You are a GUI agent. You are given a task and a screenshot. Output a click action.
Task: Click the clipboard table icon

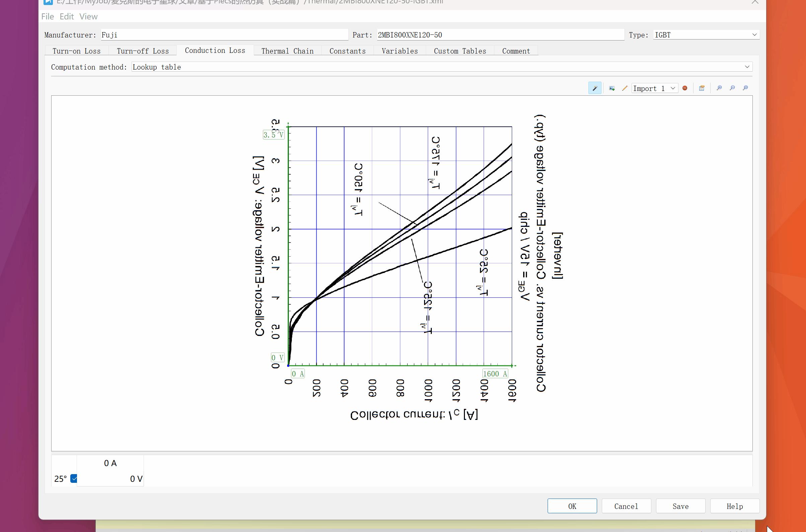[702, 88]
